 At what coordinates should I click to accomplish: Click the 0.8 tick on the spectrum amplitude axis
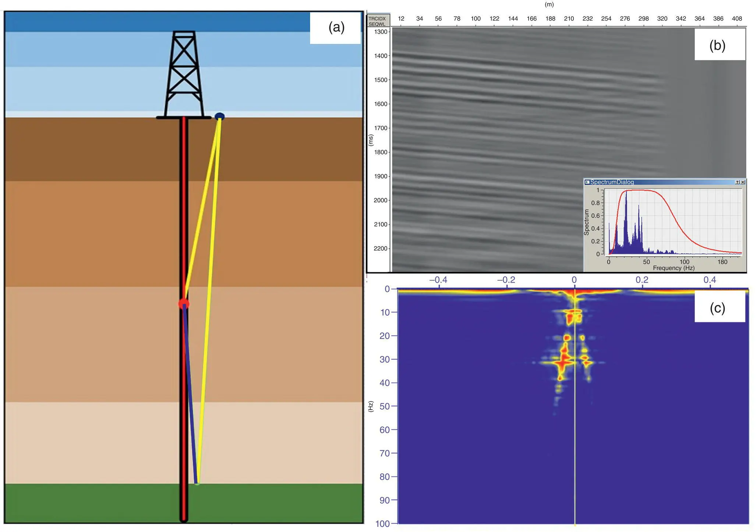point(595,203)
